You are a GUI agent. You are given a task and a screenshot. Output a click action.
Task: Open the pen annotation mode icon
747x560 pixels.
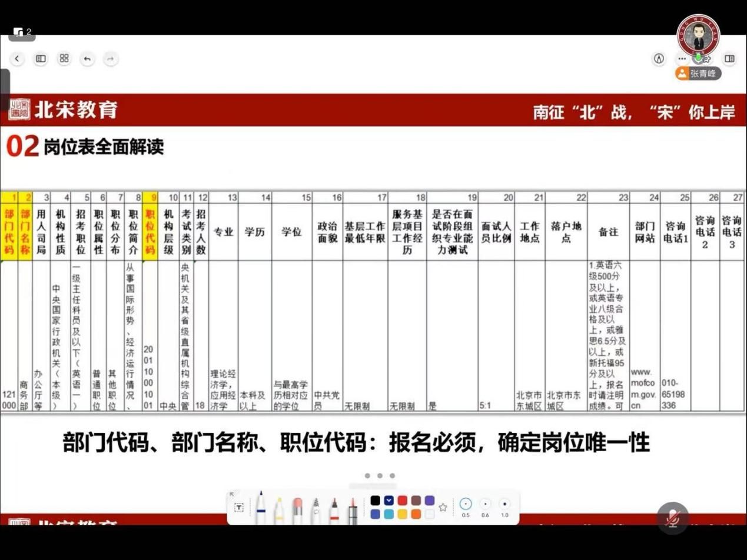coord(659,58)
